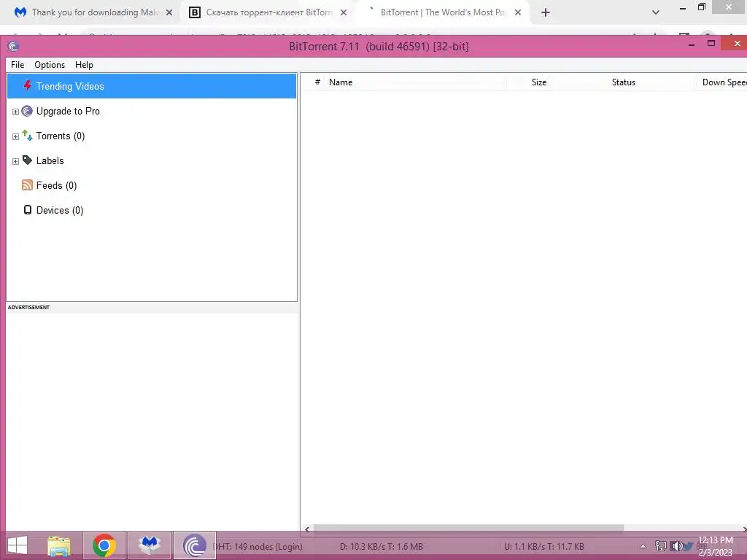Click the Devices phone icon
Viewport: 747px width, 560px height.
pyautogui.click(x=28, y=210)
